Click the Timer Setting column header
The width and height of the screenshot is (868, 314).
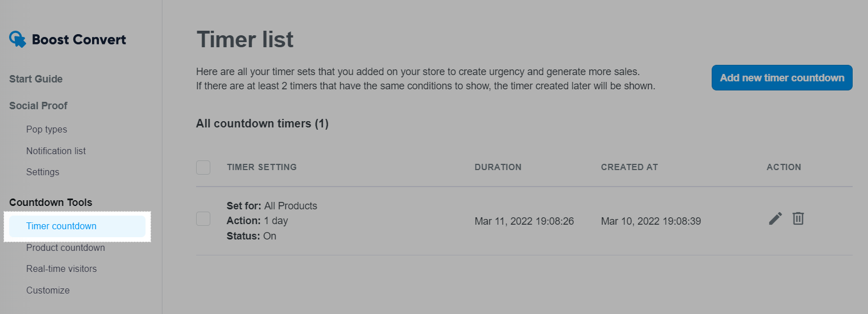261,167
